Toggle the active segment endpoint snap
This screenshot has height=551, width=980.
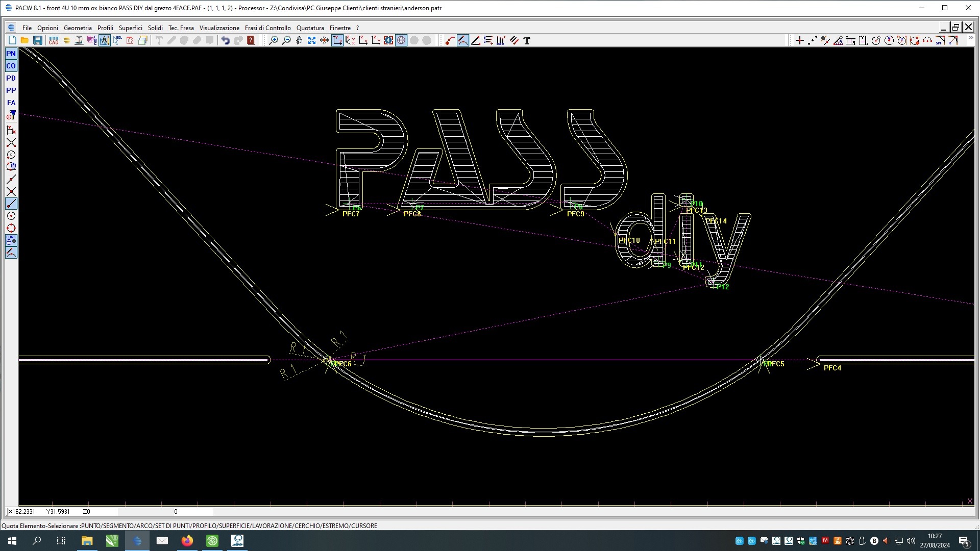click(x=11, y=204)
